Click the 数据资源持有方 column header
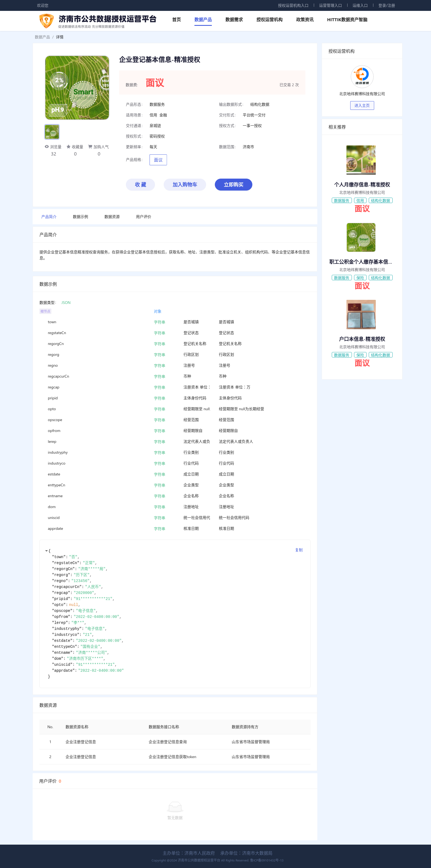This screenshot has width=431, height=868. click(245, 727)
